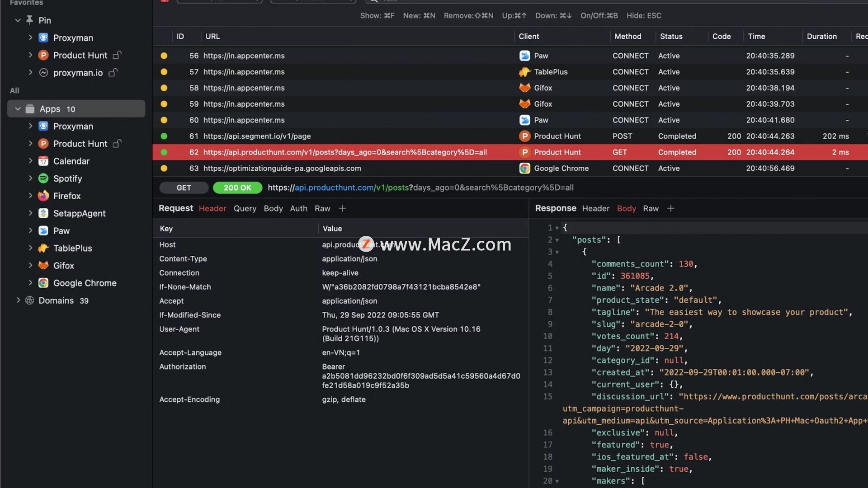Select request 63 to optimizationguide-pa.googleapis.com

tap(510, 168)
